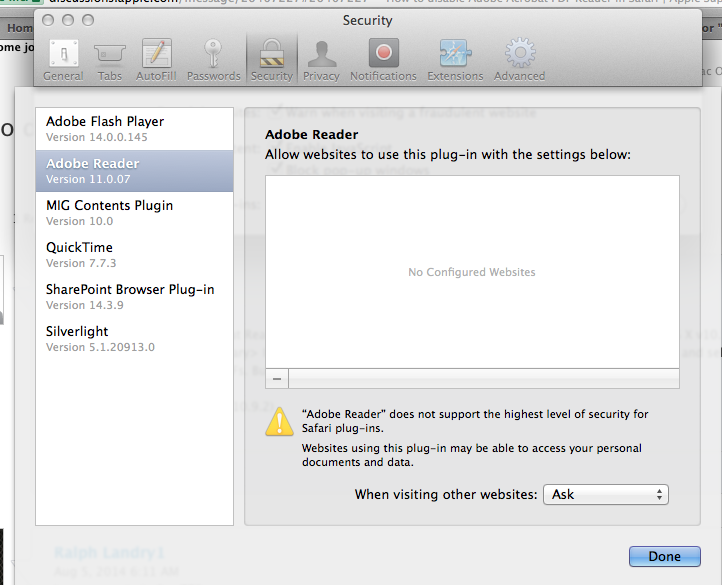Select Adobe Reader plug-in row
This screenshot has width=722, height=585.
pyautogui.click(x=134, y=171)
